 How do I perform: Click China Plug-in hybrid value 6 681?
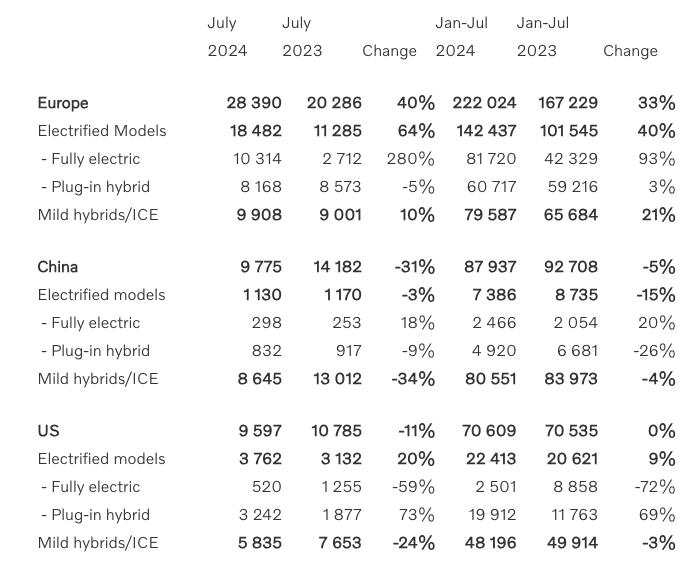(575, 351)
